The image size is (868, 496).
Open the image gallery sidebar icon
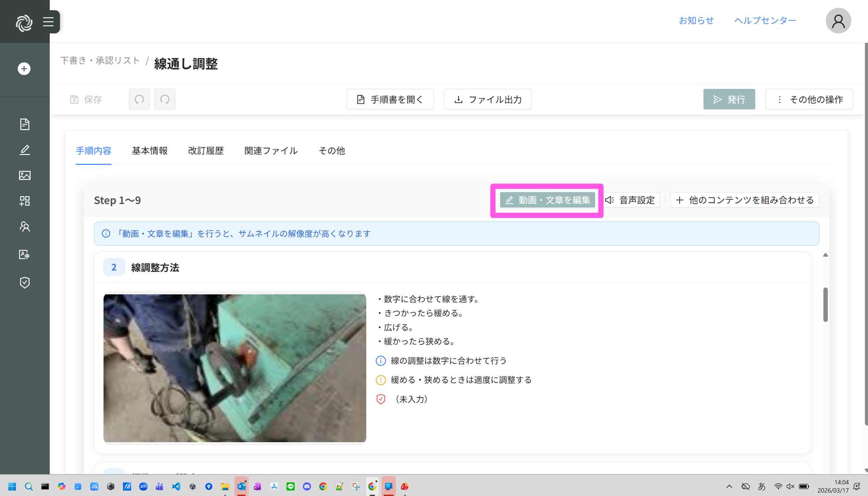click(x=25, y=175)
